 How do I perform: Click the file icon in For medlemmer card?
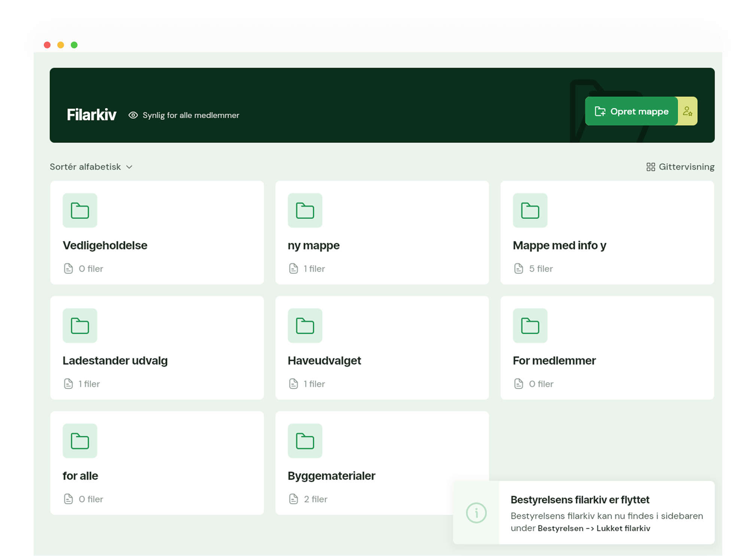point(518,384)
